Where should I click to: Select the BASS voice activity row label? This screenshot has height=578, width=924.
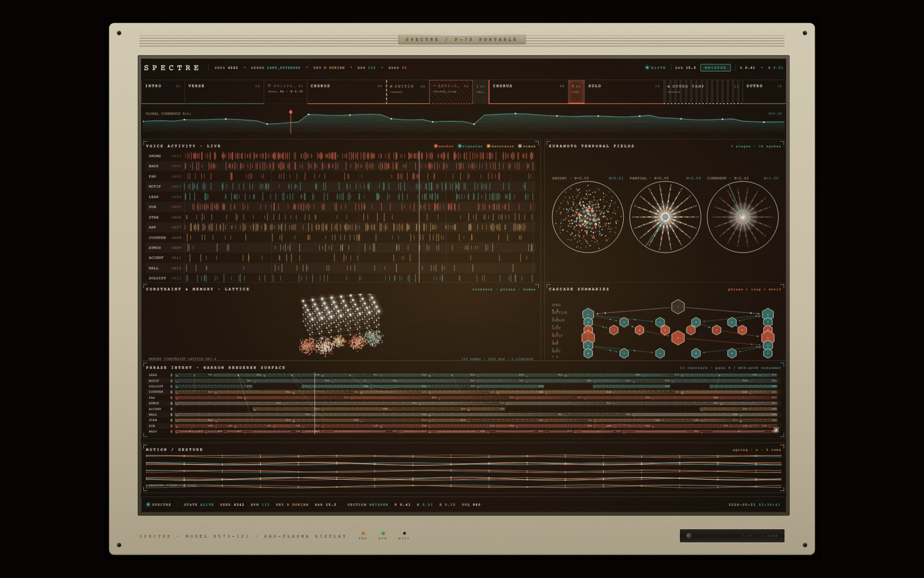click(x=154, y=166)
